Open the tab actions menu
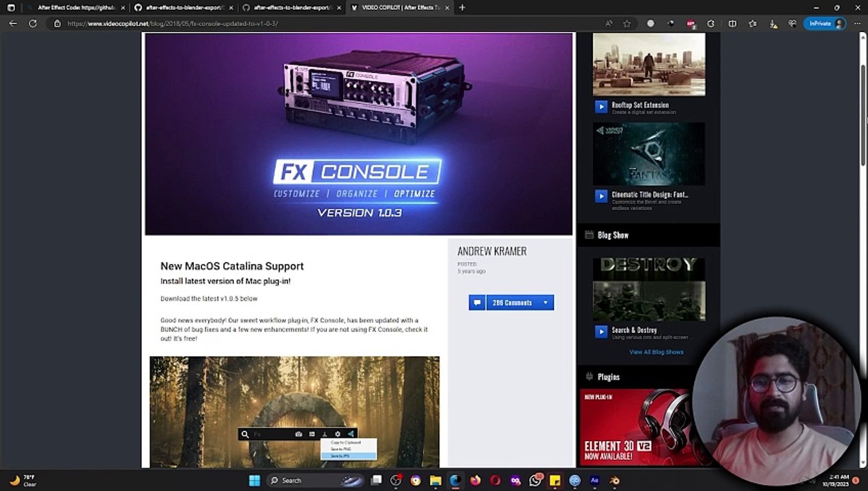 10,8
